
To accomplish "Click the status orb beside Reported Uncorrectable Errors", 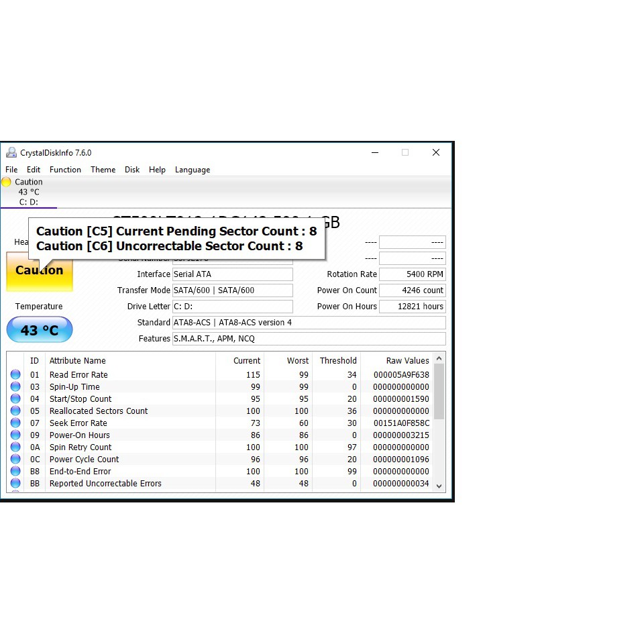I will pyautogui.click(x=15, y=484).
